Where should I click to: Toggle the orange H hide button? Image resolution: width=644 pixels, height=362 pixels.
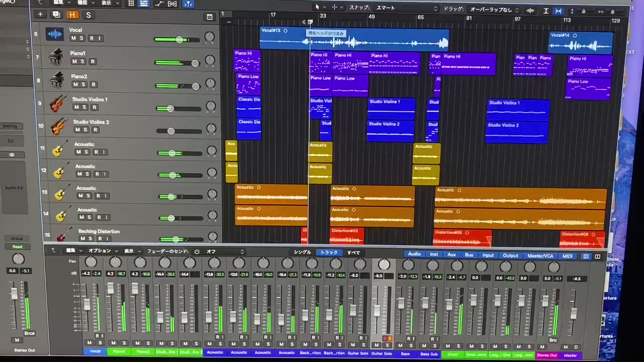[71, 15]
